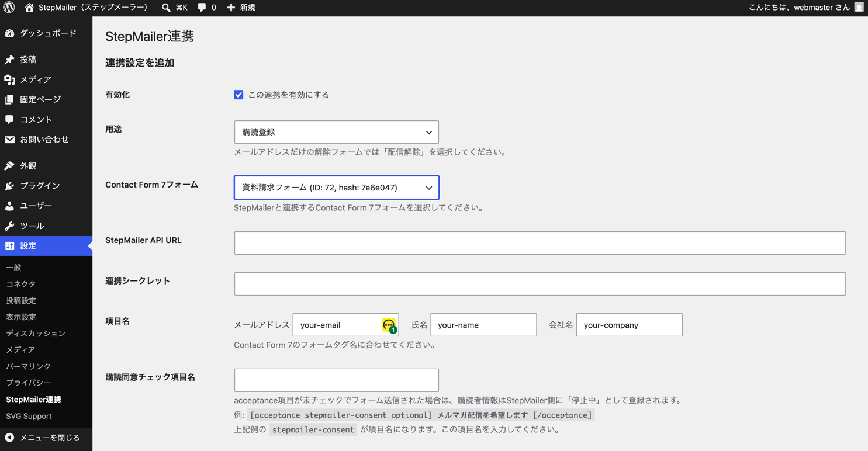Click the media icon beside メディア in main menu
The height and width of the screenshot is (451, 868).
click(9, 79)
